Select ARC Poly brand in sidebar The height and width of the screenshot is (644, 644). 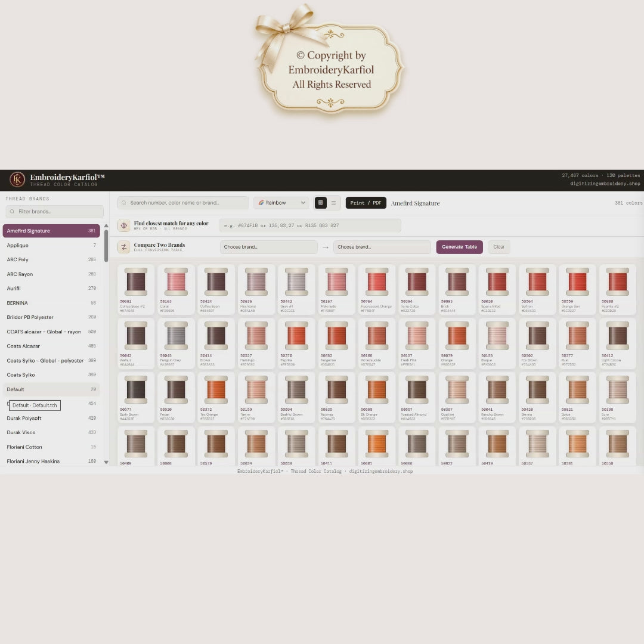(x=51, y=259)
